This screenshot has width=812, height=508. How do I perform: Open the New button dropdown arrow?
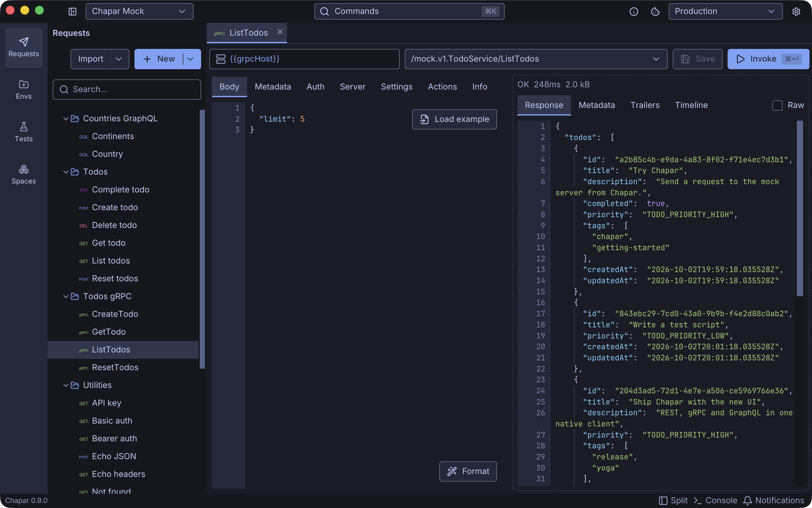190,59
